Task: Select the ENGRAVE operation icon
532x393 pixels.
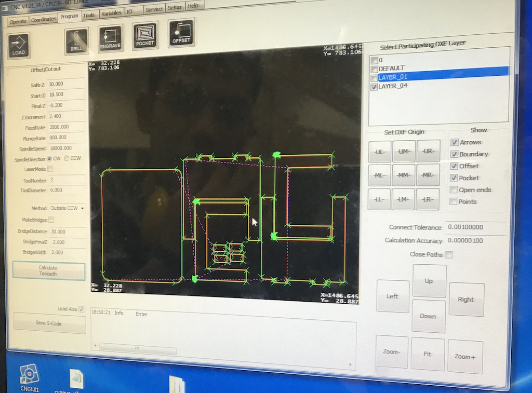Action: coord(110,39)
